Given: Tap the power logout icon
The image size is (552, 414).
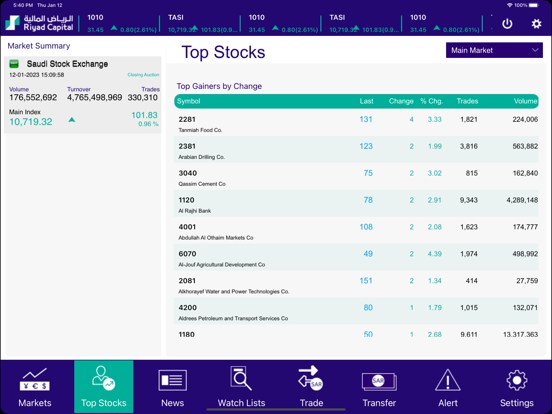Looking at the screenshot, I should [x=507, y=24].
